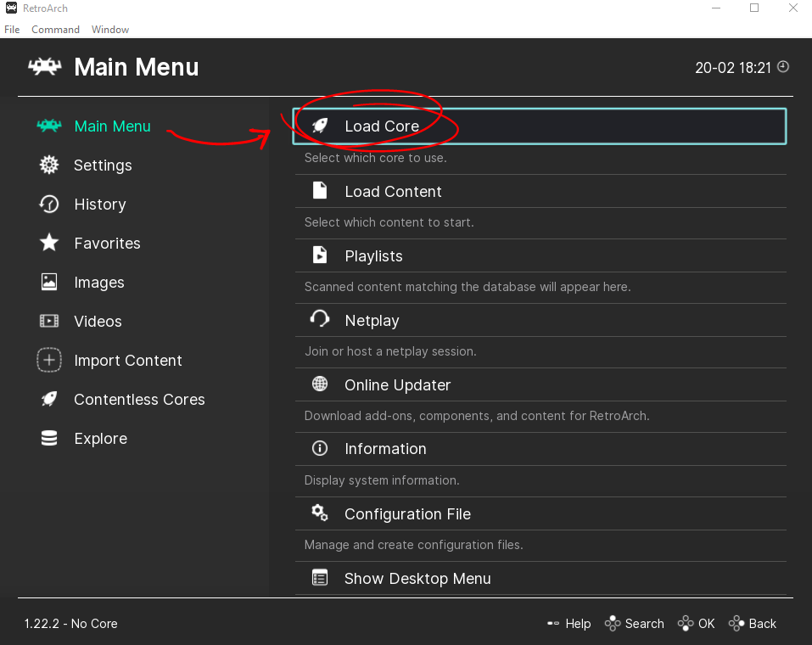Open the Command menu
Screen dimensions: 812x645
55,30
